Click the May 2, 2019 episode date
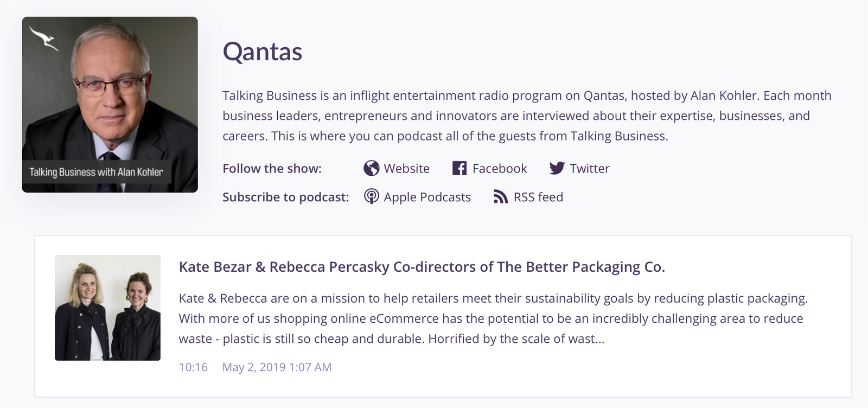The height and width of the screenshot is (409, 868). click(277, 367)
